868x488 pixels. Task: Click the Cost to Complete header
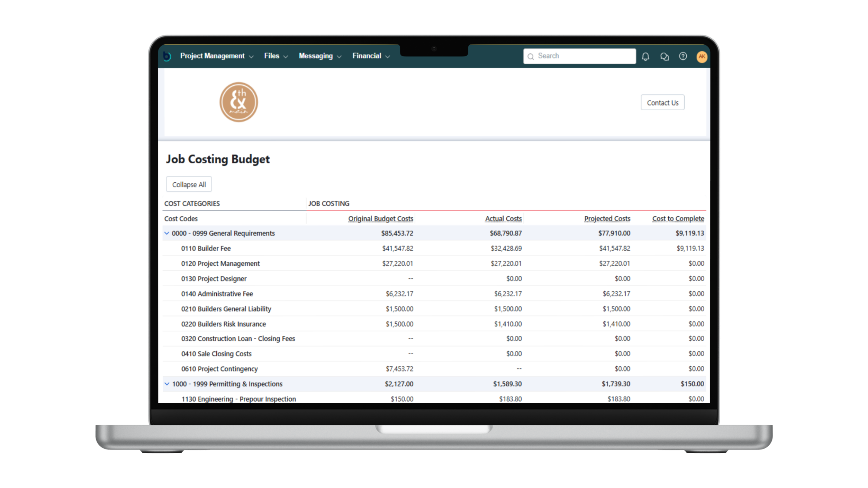pos(678,219)
